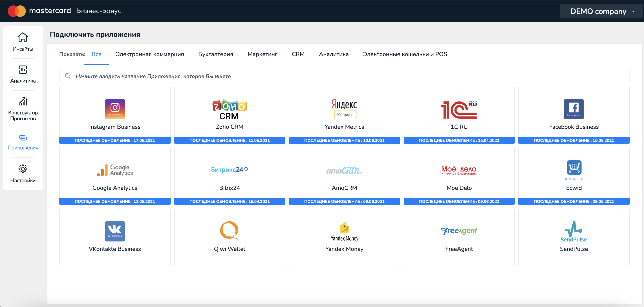Switch to the Электронная коммерция tab
This screenshot has width=644, height=307.
click(x=150, y=54)
